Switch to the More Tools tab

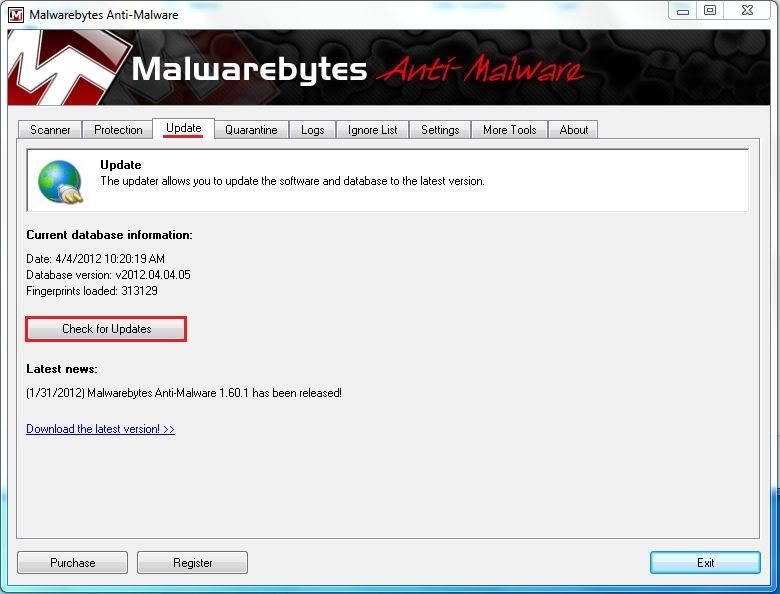point(509,130)
